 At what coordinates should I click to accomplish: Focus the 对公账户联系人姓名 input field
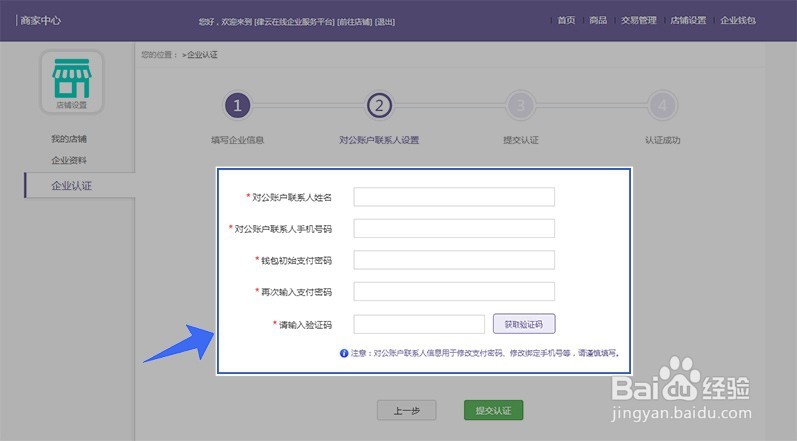[x=454, y=197]
